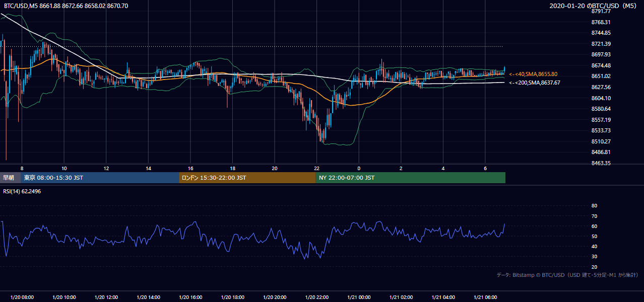This screenshot has width=644, height=302.
Task: Click hour tick 14 beneath the price chart
Action: [148, 168]
